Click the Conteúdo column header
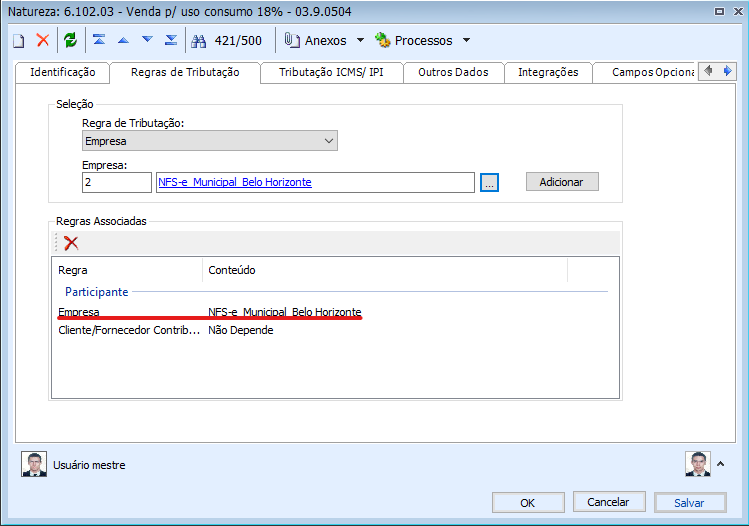The width and height of the screenshot is (749, 526). (385, 270)
